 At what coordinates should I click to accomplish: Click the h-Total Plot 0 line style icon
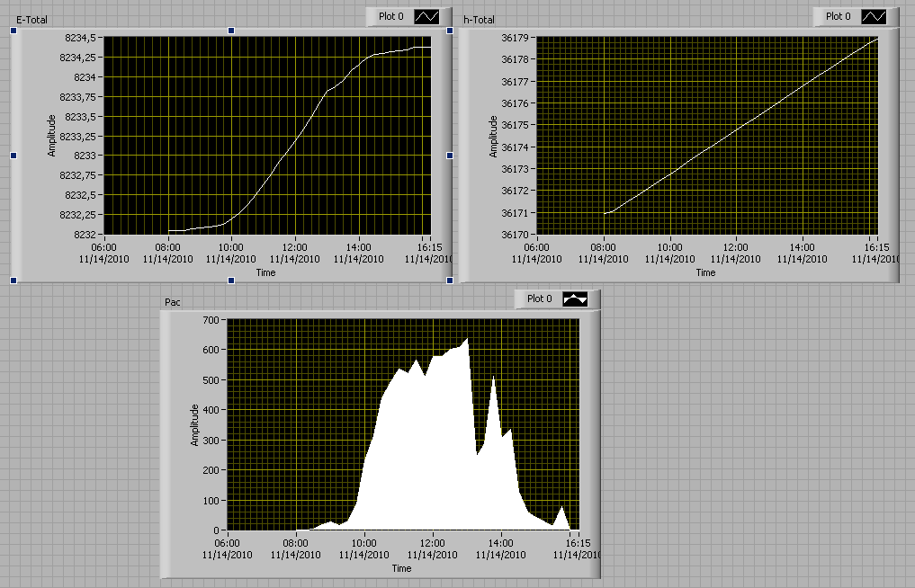pos(874,17)
